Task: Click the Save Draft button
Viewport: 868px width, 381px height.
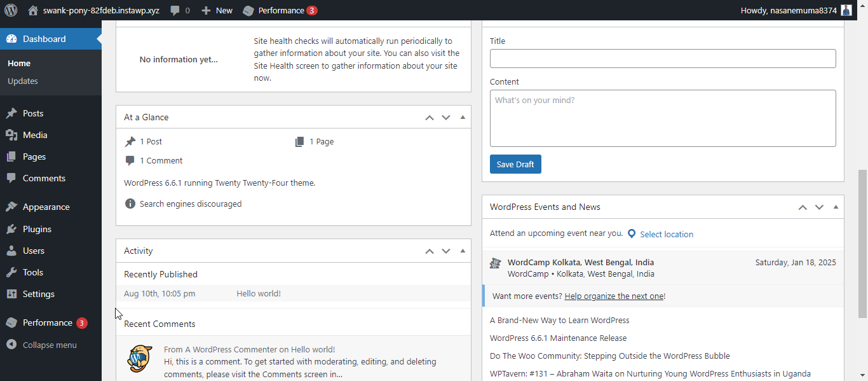Action: click(515, 164)
